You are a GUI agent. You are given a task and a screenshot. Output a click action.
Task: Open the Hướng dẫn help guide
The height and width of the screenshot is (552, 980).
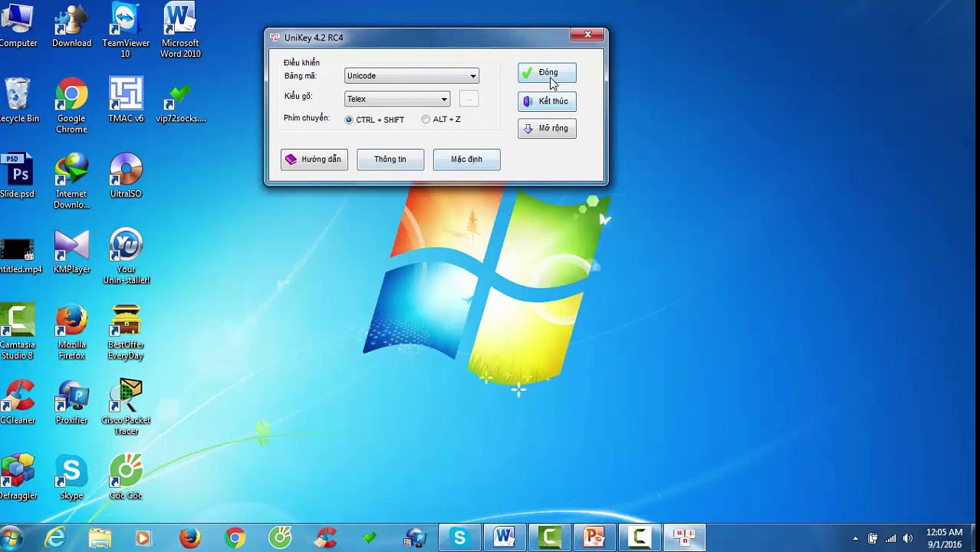[314, 159]
